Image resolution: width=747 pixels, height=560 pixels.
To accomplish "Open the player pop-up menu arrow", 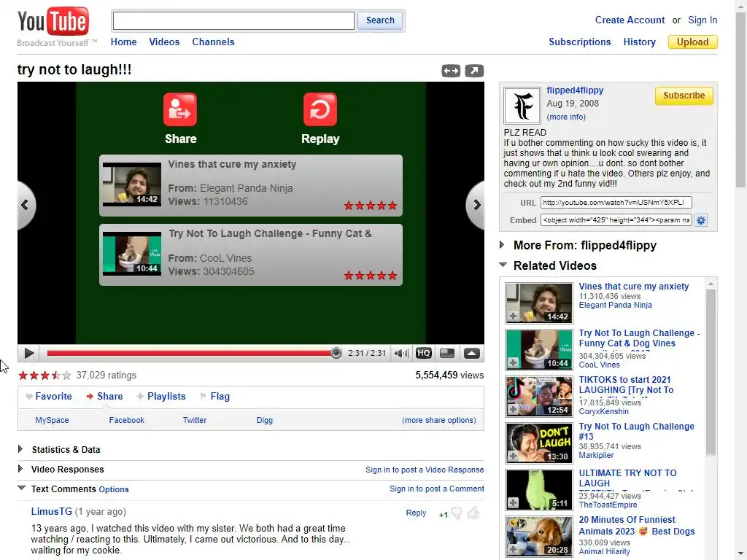I will [x=472, y=354].
